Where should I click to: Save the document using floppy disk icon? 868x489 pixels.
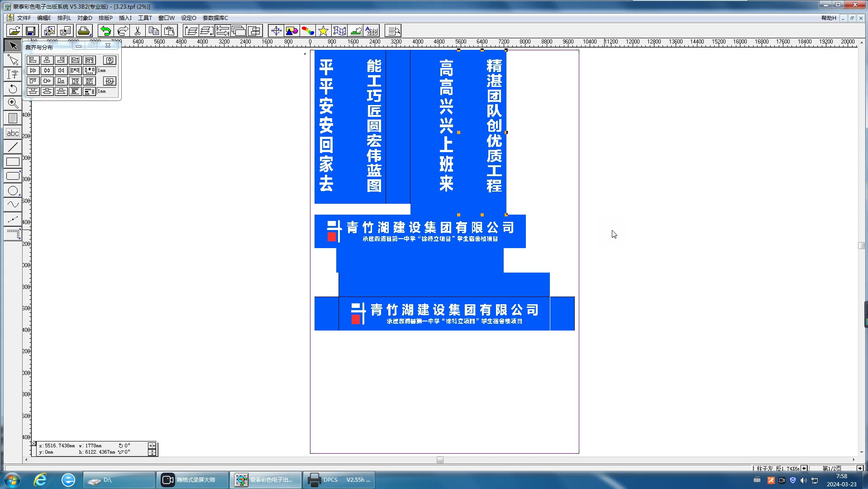31,31
